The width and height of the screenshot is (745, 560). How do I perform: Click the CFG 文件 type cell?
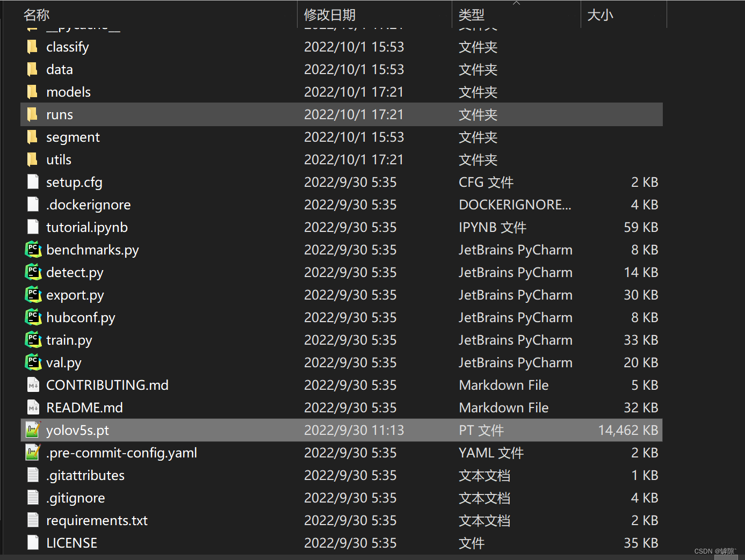click(x=486, y=182)
